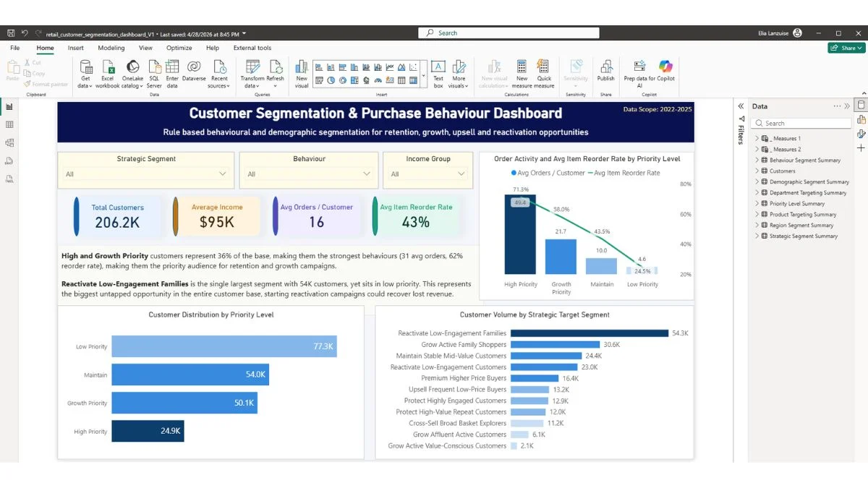Select the Reactivate Low-Engagement Families bar
Viewport: 868px width, 488px height.
(x=590, y=333)
